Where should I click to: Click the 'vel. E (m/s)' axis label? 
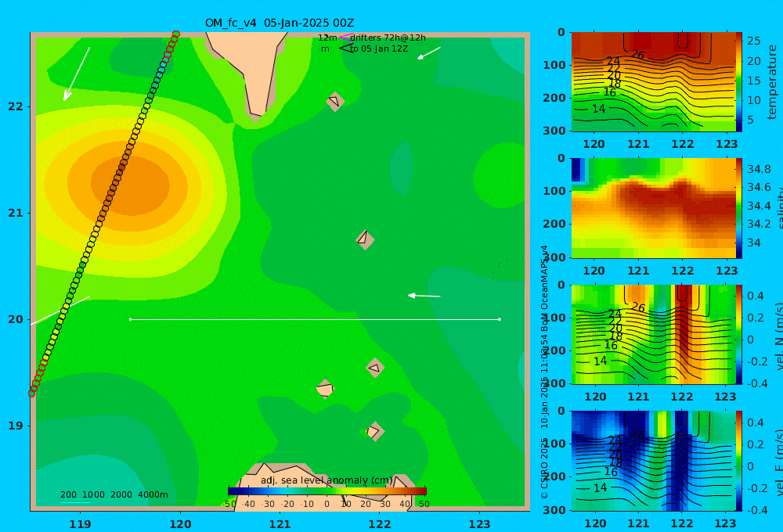(778, 462)
